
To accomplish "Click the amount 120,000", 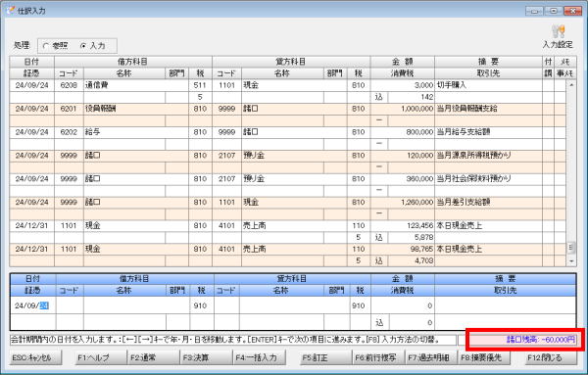I will coord(419,156).
